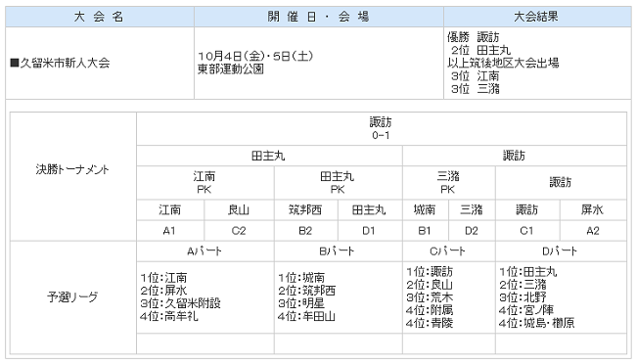This screenshot has height=364, width=636.
Task: Click the 江南 PK semifinal cell
Action: click(x=204, y=183)
